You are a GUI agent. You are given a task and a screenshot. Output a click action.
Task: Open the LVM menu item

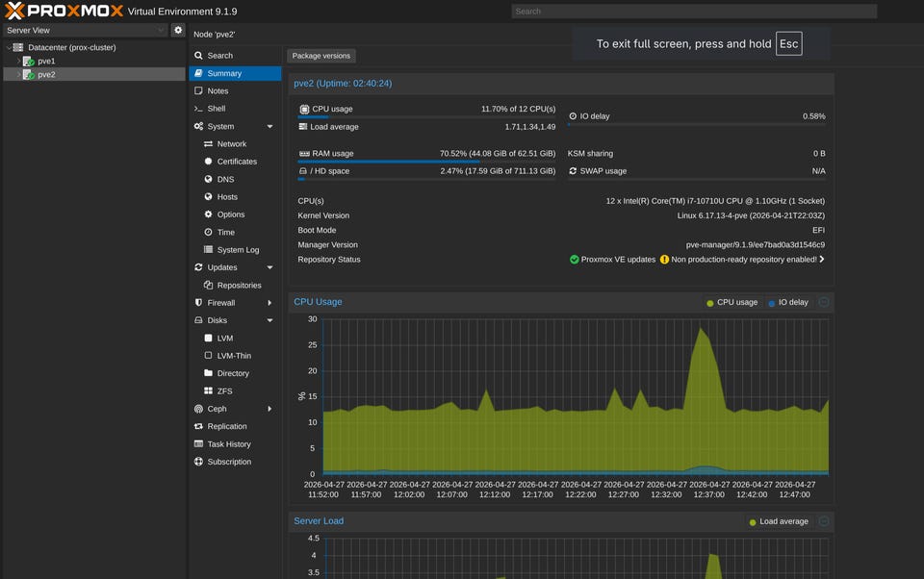click(235, 339)
